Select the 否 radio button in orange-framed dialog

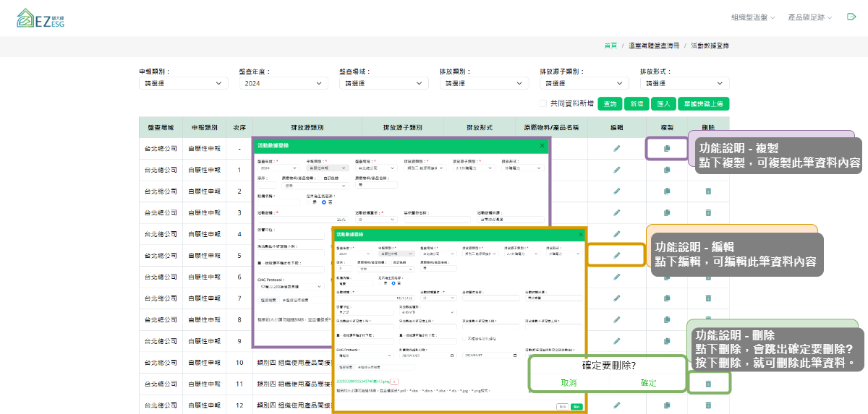[395, 283]
